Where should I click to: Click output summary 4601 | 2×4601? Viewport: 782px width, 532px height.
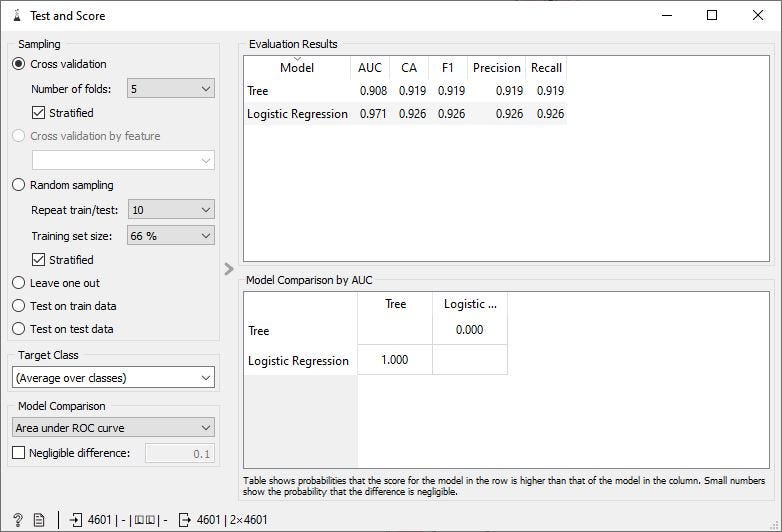(x=232, y=520)
